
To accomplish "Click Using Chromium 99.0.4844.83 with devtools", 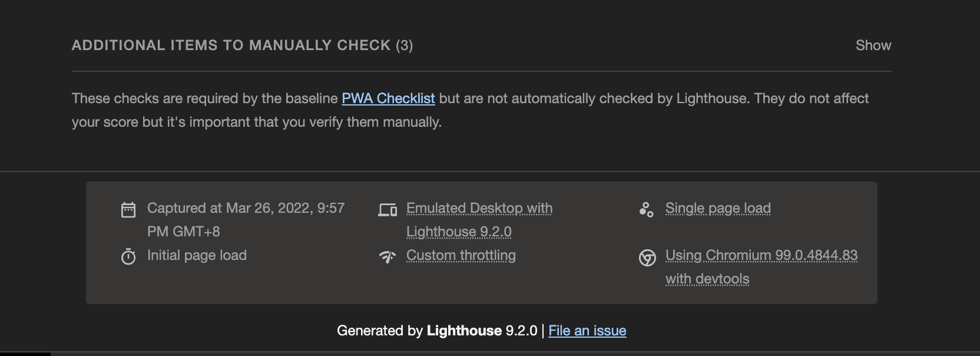I will click(x=762, y=267).
